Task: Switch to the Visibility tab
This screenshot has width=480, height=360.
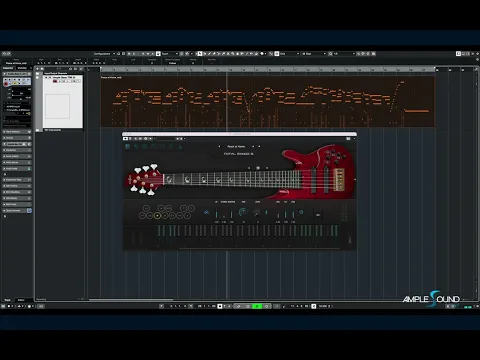Action: 23,68
